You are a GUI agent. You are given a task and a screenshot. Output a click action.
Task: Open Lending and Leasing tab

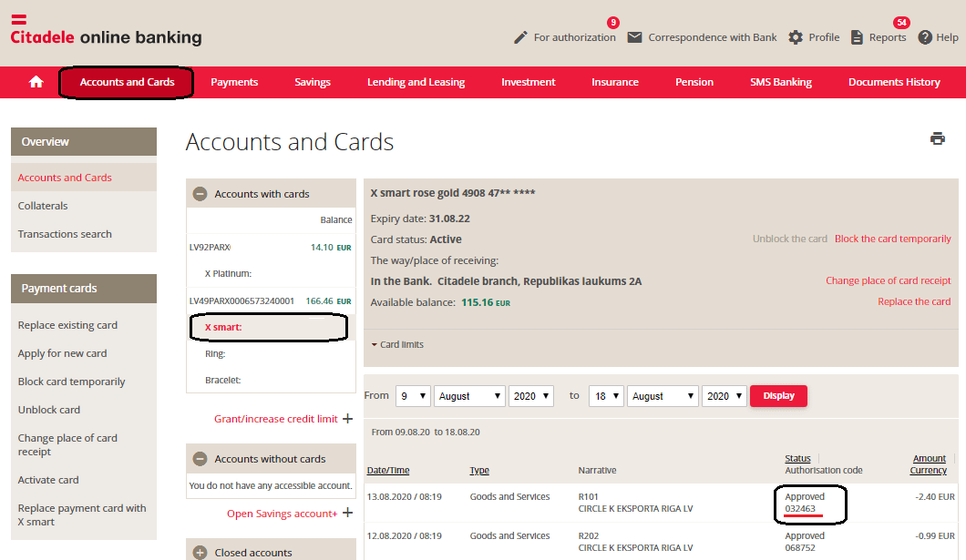click(x=416, y=82)
